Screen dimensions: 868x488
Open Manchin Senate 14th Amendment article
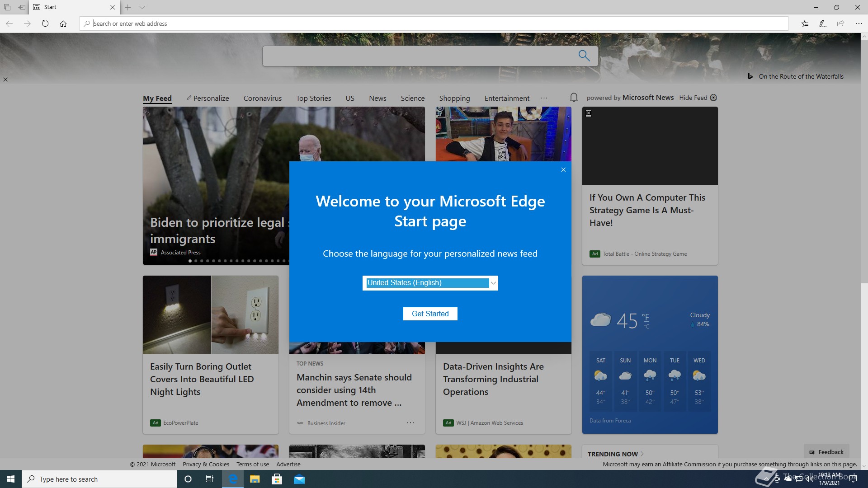pos(354,390)
